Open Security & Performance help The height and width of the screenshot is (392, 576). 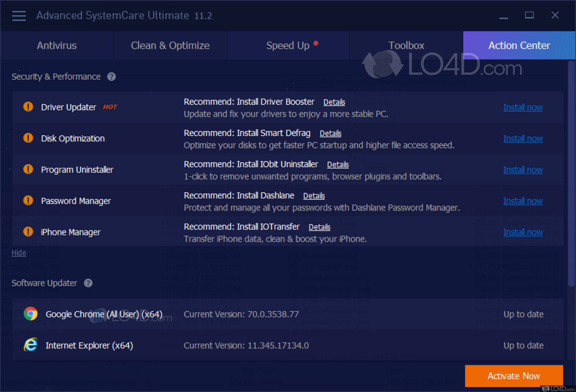tap(112, 77)
